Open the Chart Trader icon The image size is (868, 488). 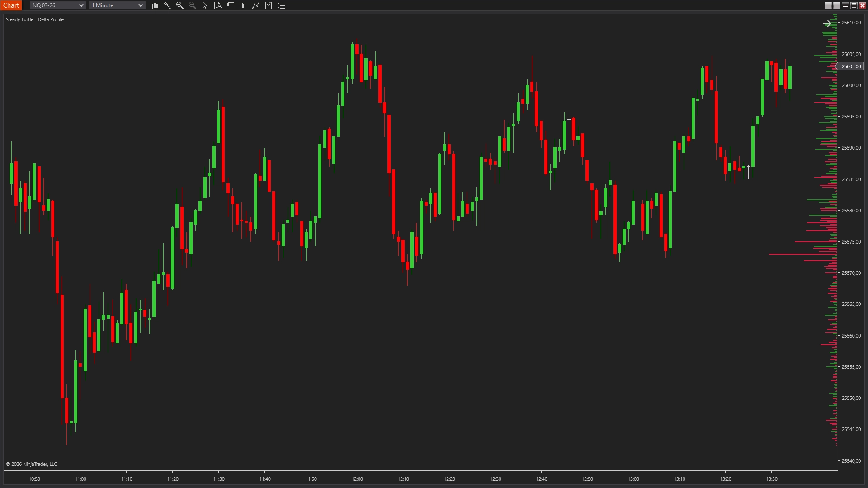(x=230, y=5)
